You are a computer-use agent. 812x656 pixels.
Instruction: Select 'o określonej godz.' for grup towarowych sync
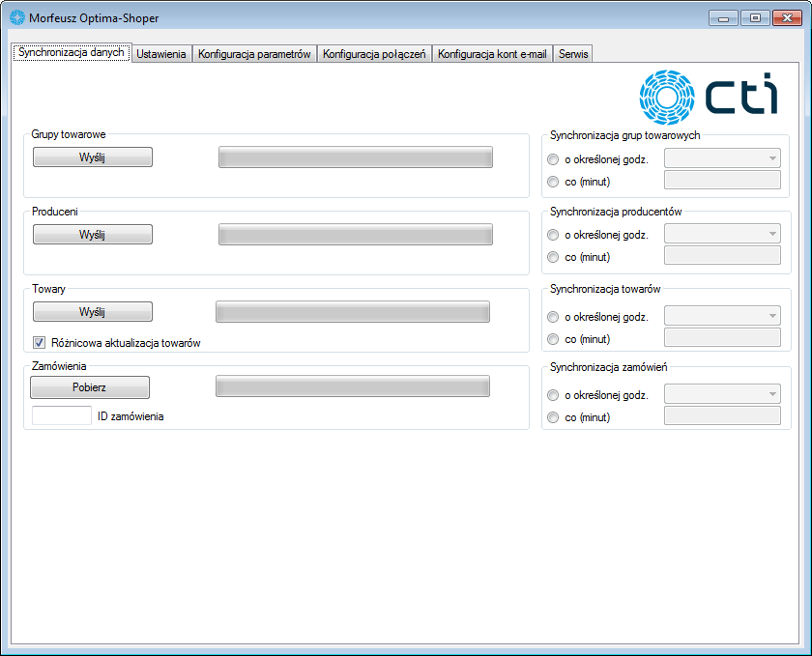pos(553,159)
